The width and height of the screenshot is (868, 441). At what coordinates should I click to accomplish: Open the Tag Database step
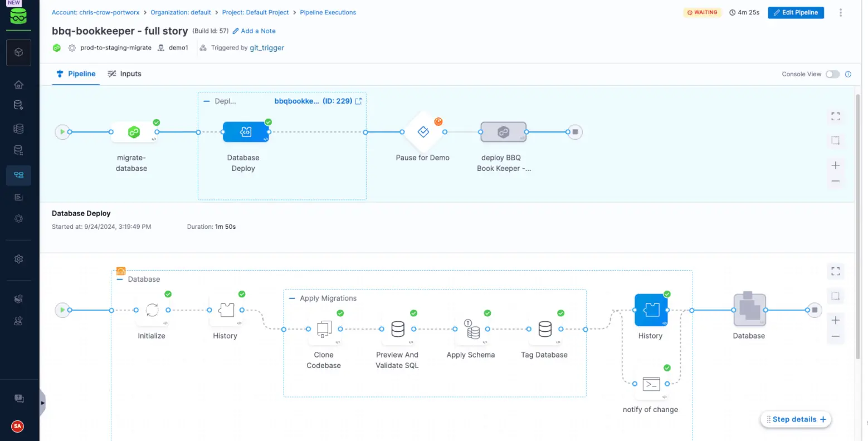[x=545, y=329]
